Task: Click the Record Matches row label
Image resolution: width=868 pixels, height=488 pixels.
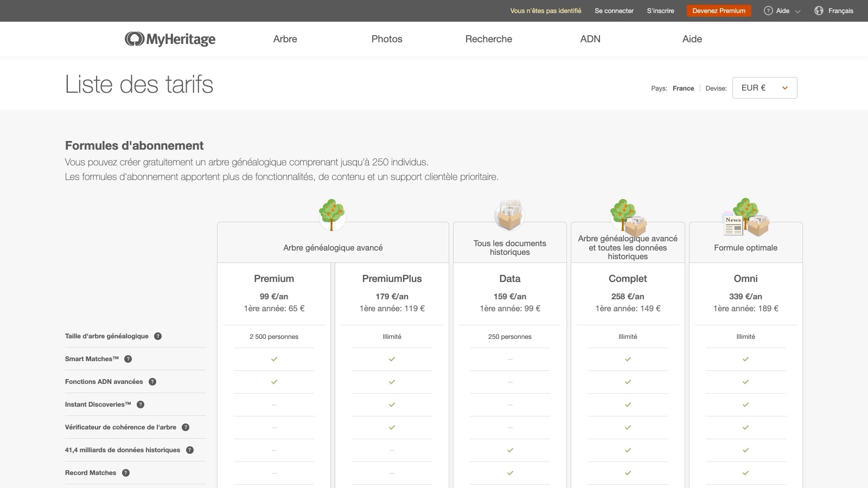Action: click(x=91, y=473)
